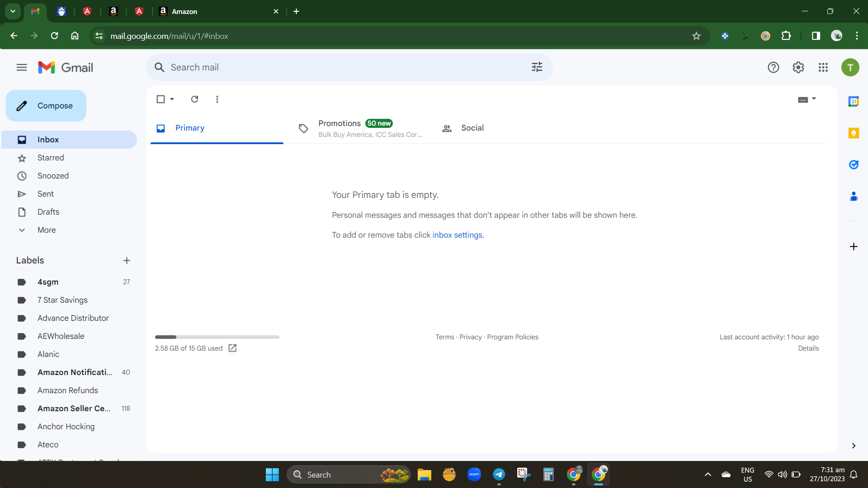Image resolution: width=868 pixels, height=488 pixels.
Task: Reload the browser page
Action: coord(54,36)
